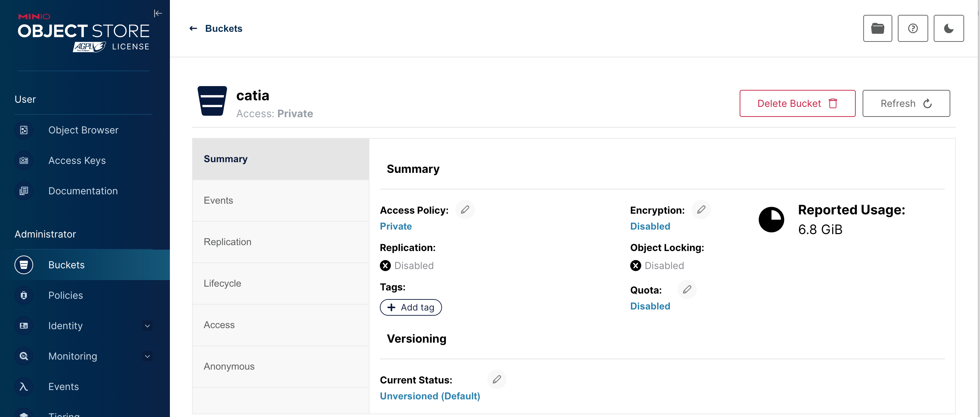Edit versioning Current Status pencil icon
Image resolution: width=980 pixels, height=417 pixels.
click(x=497, y=379)
